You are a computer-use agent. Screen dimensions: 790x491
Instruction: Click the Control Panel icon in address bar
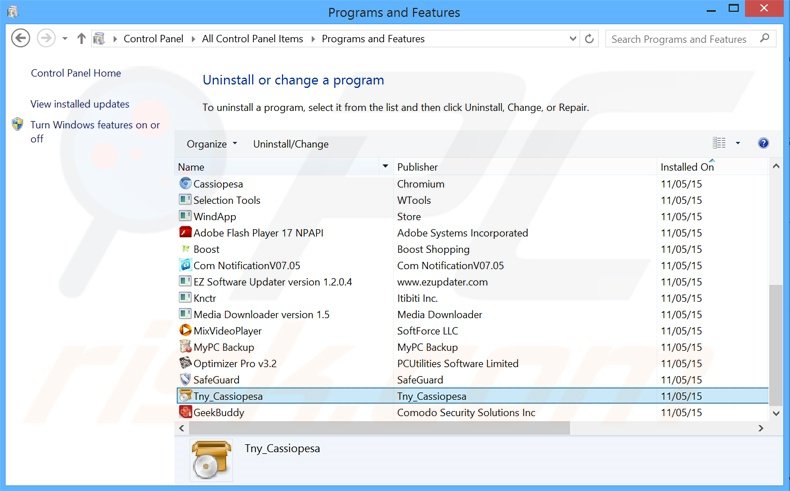[99, 38]
